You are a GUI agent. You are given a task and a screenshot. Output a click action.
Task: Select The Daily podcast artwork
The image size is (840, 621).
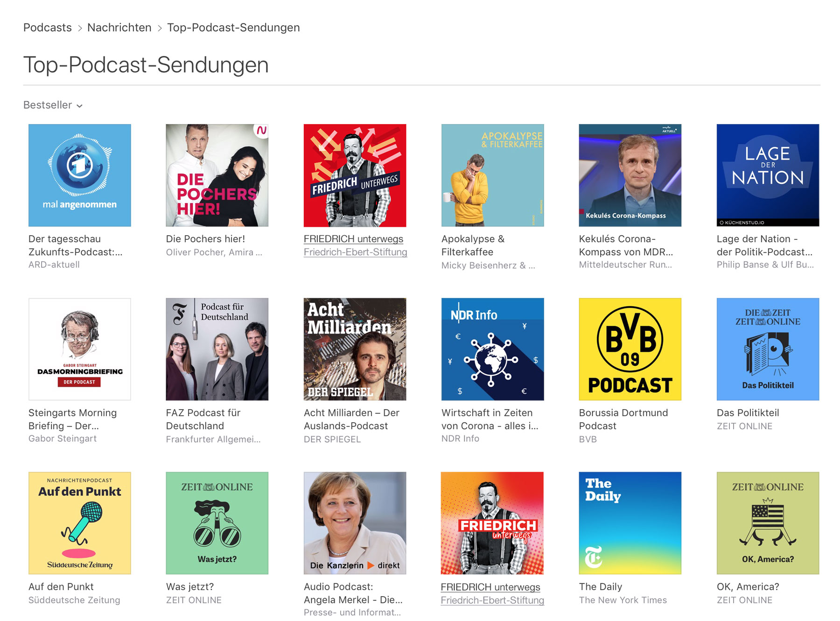630,523
